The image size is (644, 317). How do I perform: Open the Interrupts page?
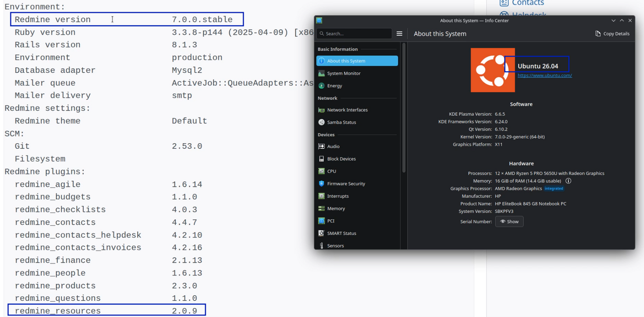tap(357, 196)
